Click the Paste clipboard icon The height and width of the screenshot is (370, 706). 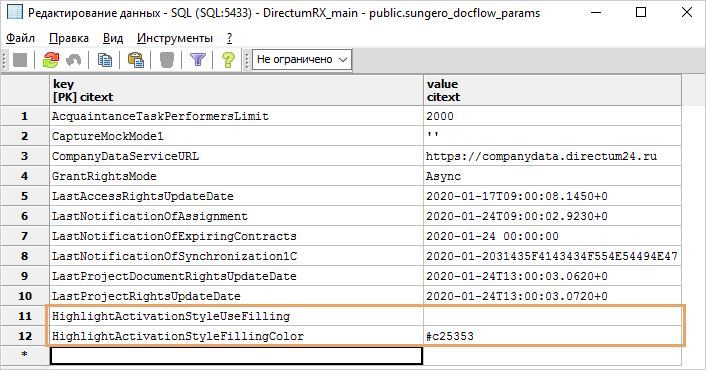click(x=136, y=59)
